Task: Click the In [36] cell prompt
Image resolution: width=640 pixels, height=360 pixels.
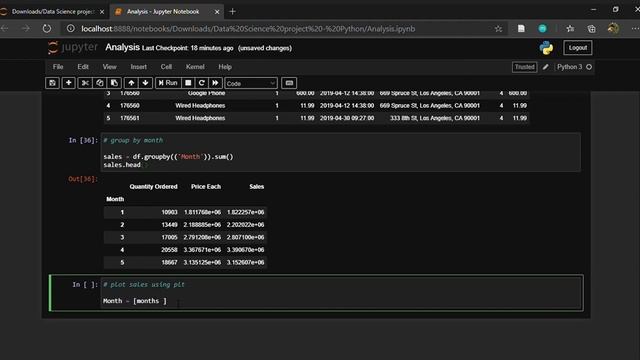Action: [83, 140]
